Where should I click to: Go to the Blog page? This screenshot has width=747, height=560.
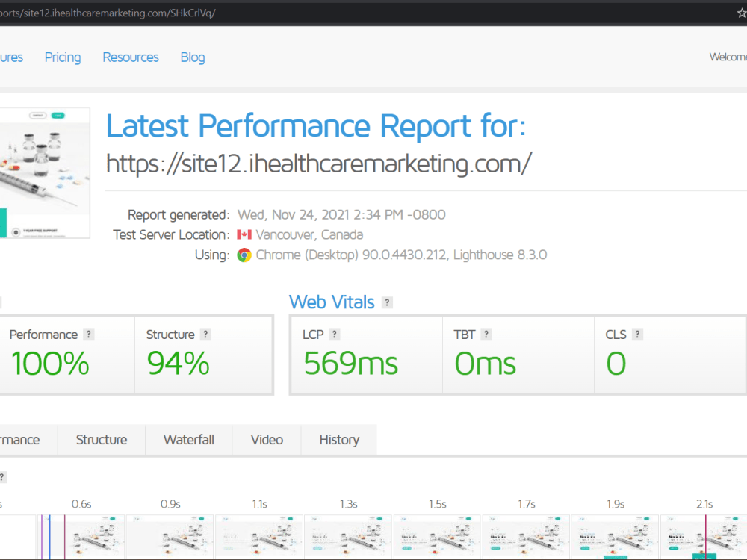click(x=193, y=57)
